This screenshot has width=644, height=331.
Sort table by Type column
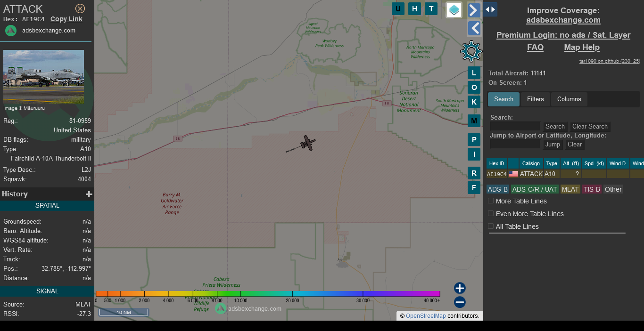click(552, 163)
